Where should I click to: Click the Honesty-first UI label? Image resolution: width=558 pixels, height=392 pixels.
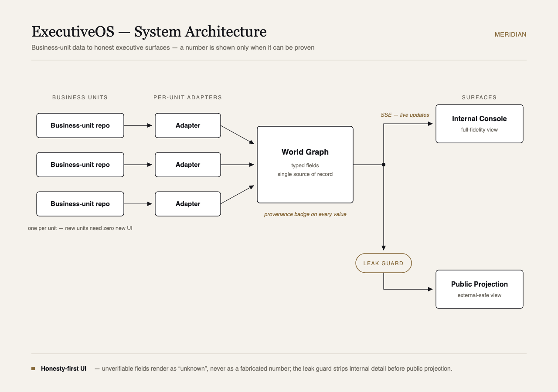[64, 368]
